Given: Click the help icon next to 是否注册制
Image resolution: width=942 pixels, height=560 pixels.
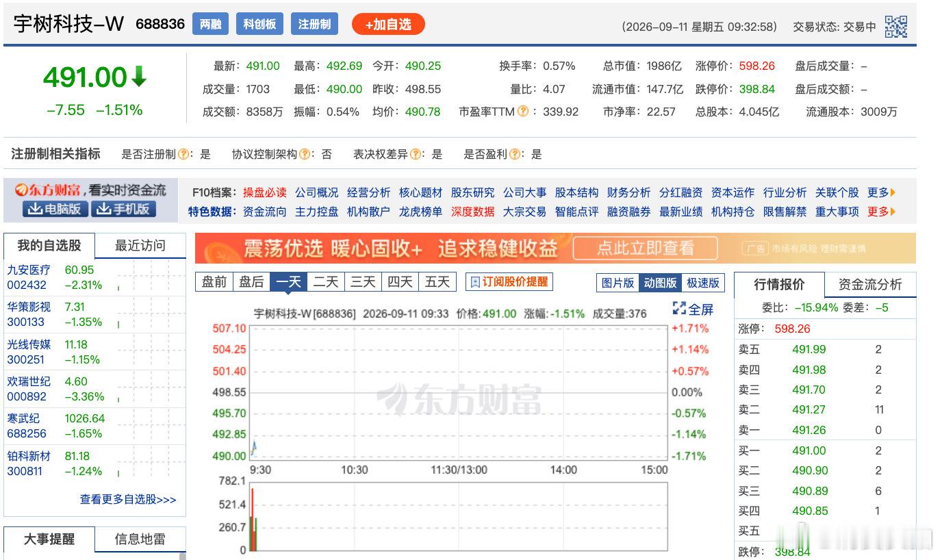Looking at the screenshot, I should pyautogui.click(x=183, y=154).
